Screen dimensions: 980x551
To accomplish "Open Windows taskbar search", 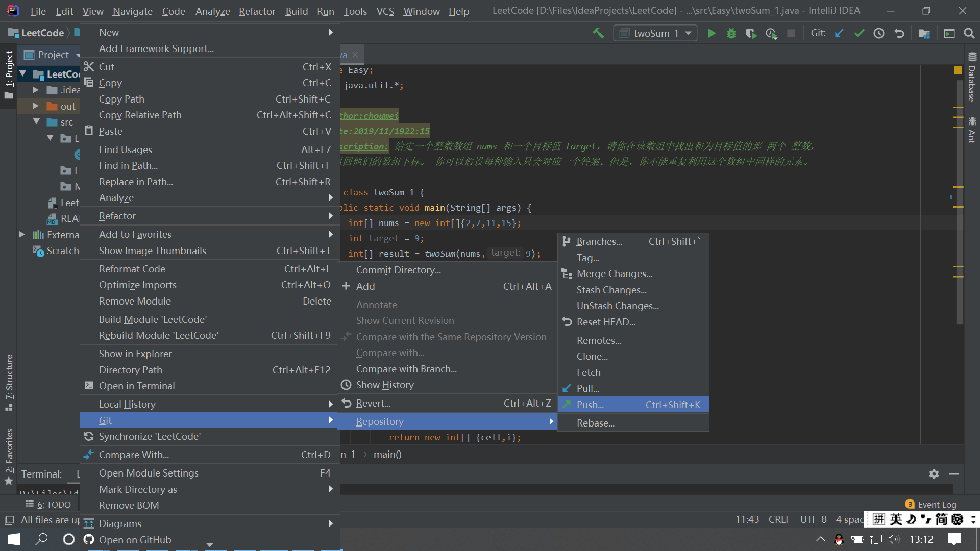I will (x=41, y=539).
